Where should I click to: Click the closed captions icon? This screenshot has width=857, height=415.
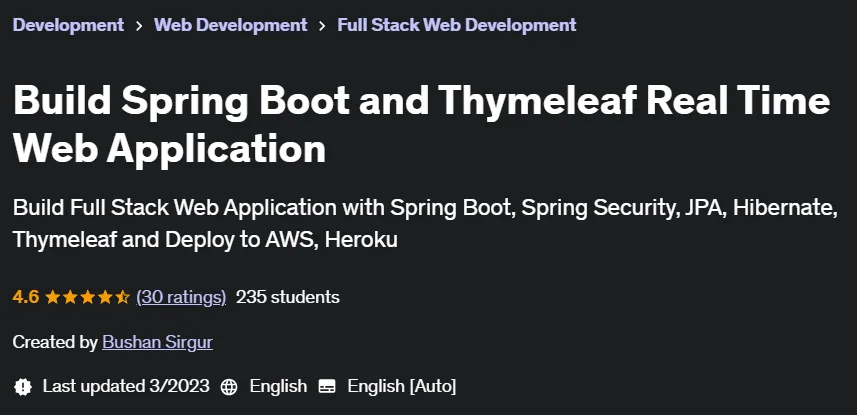click(x=327, y=387)
